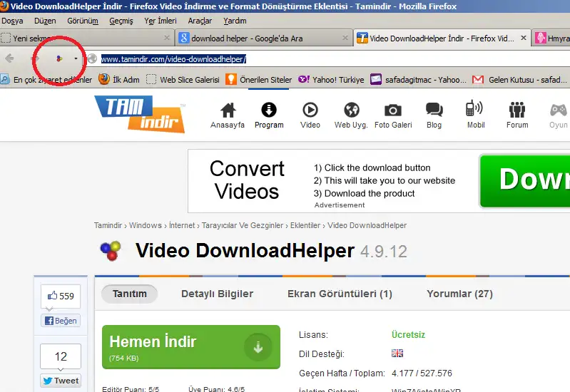The height and width of the screenshot is (392, 570).
Task: Open the Yer İmleri menu
Action: click(x=160, y=21)
